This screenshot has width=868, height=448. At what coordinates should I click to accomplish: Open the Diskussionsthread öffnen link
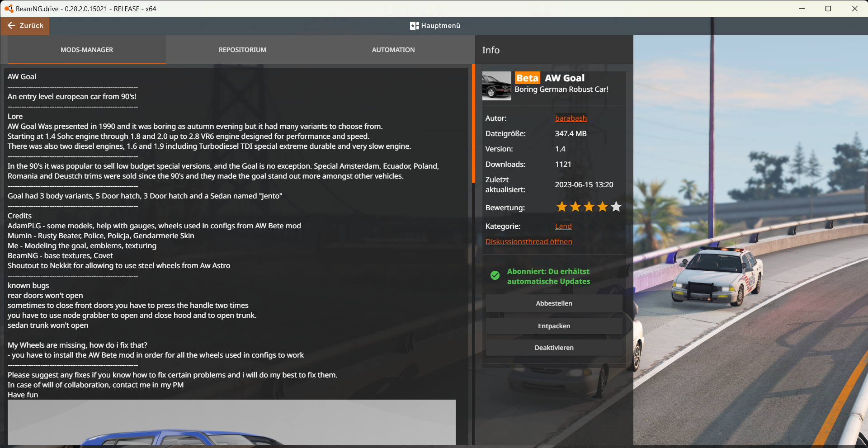(x=529, y=241)
